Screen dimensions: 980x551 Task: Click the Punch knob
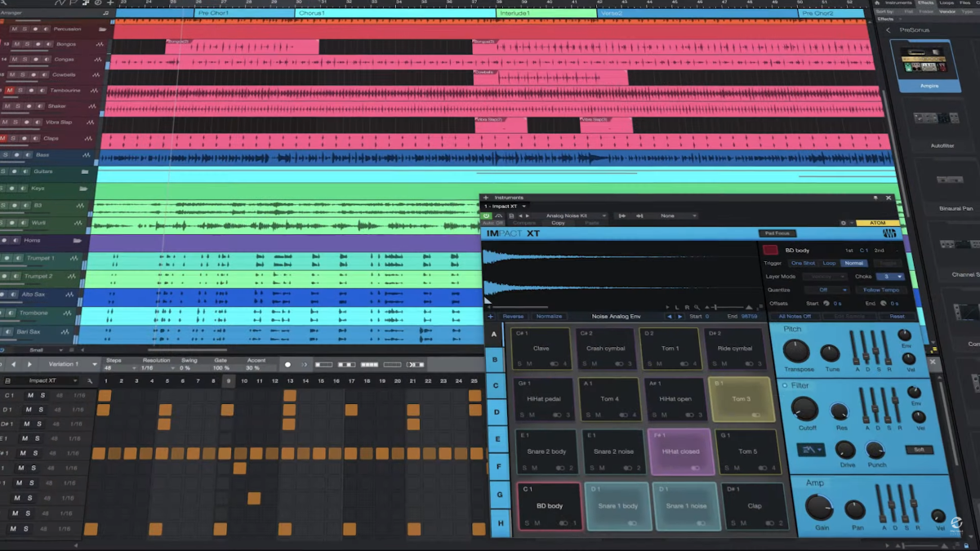click(x=875, y=450)
